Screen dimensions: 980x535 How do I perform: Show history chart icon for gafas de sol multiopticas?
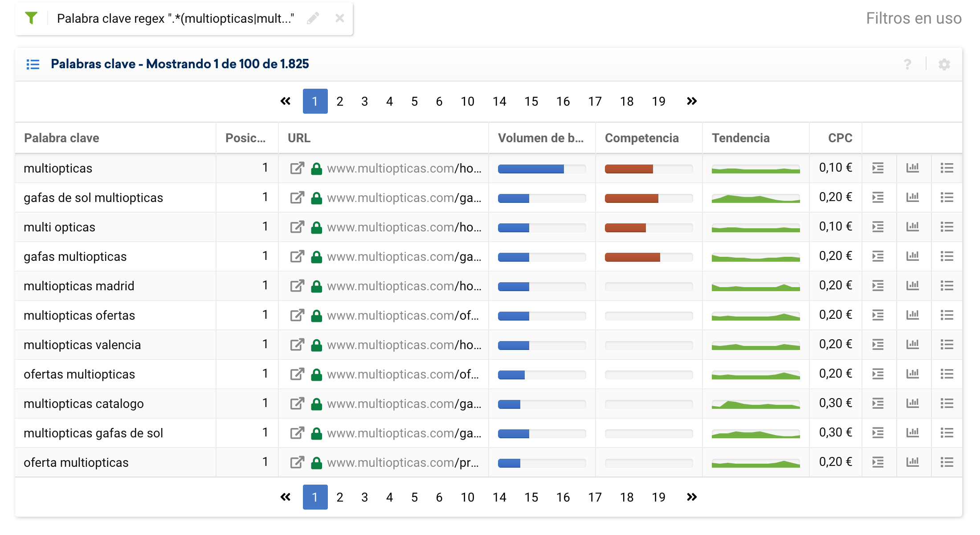point(913,198)
